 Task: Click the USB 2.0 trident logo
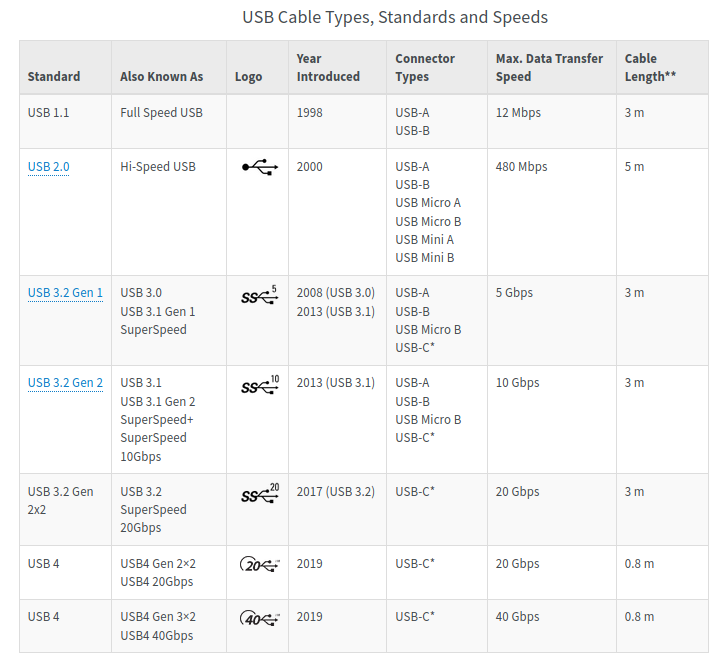click(x=259, y=167)
